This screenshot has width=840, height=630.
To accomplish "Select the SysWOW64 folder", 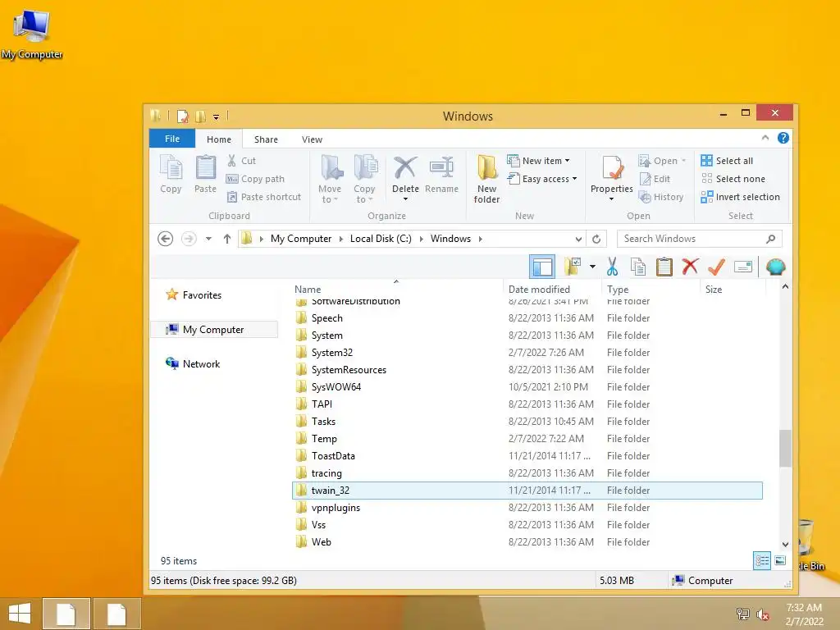I will [527, 387].
